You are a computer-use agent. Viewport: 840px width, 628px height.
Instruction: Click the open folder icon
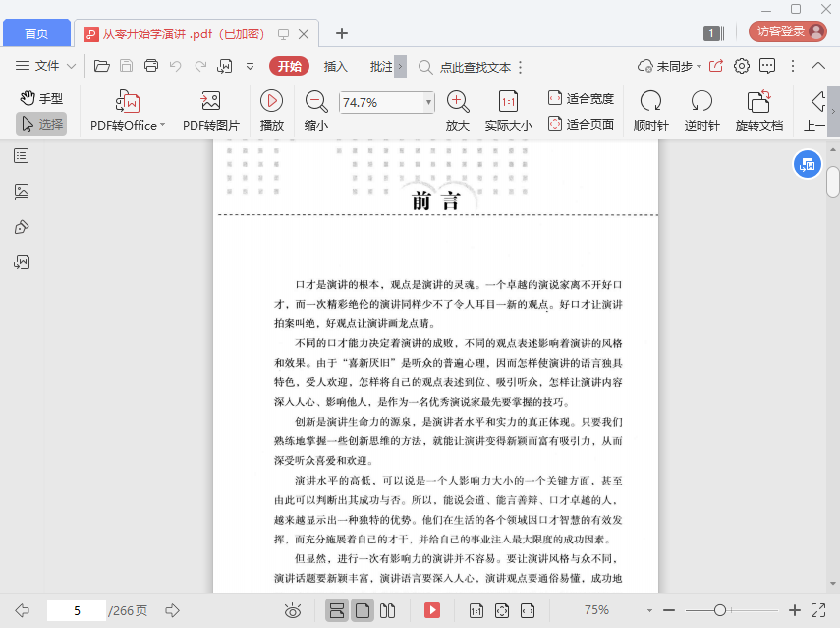(102, 66)
